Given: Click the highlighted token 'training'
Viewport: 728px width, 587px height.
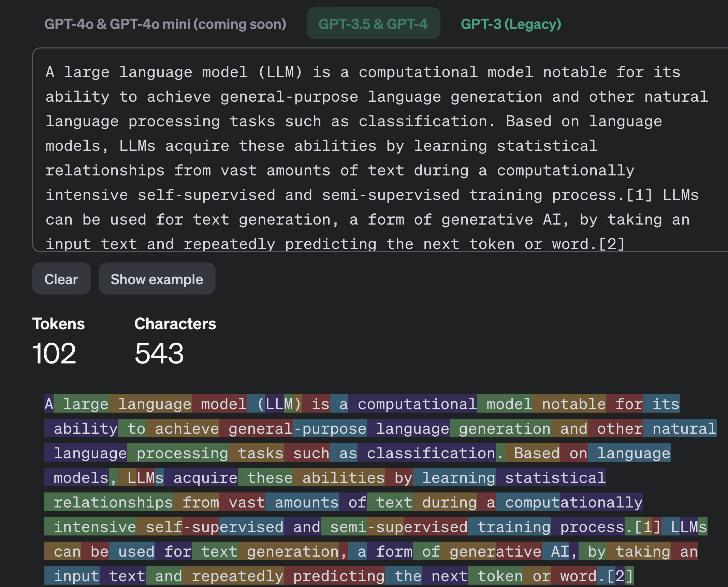Looking at the screenshot, I should pos(509,527).
